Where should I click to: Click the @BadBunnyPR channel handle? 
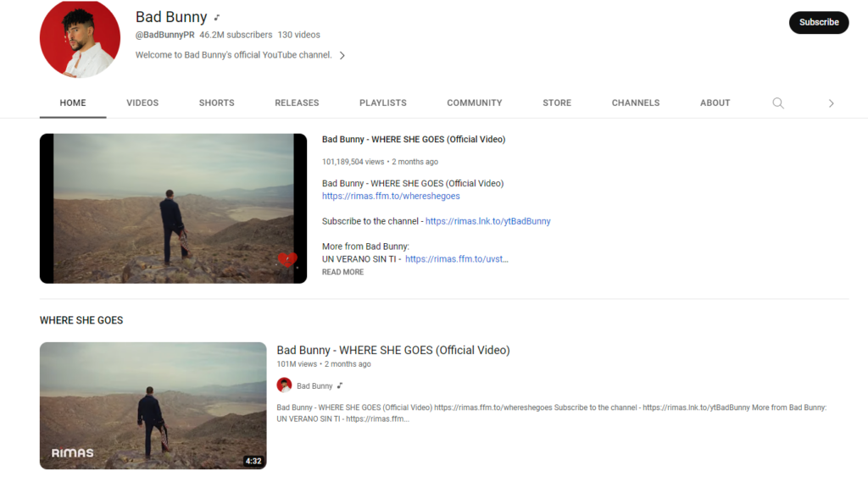(165, 35)
